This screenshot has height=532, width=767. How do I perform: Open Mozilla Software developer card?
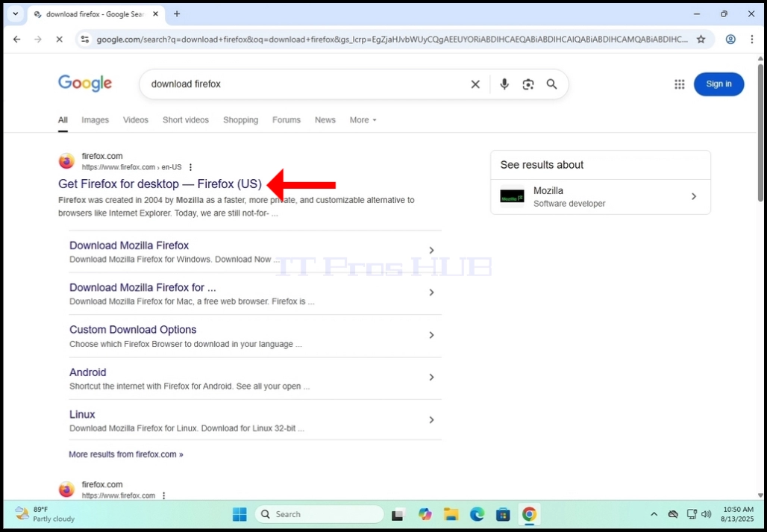tap(600, 196)
